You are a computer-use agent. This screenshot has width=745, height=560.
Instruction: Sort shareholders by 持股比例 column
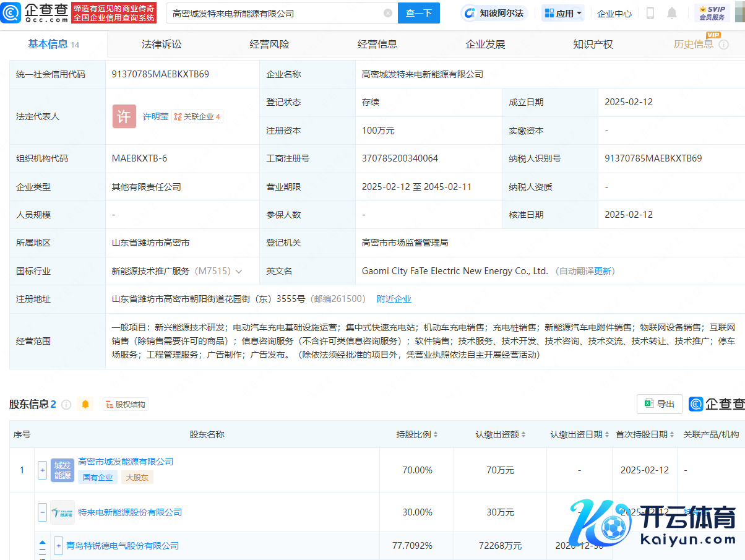pos(417,434)
